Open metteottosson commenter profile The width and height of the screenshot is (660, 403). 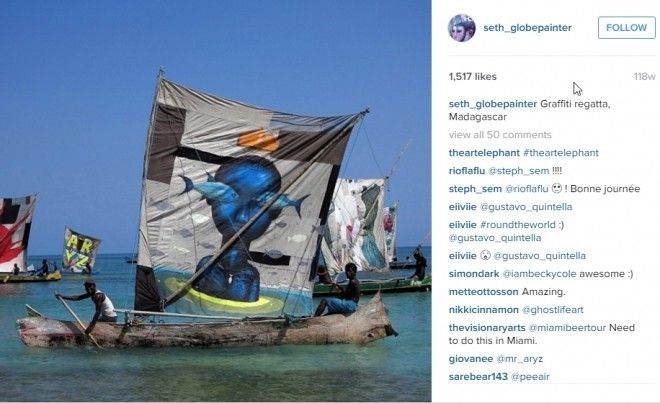(x=483, y=291)
